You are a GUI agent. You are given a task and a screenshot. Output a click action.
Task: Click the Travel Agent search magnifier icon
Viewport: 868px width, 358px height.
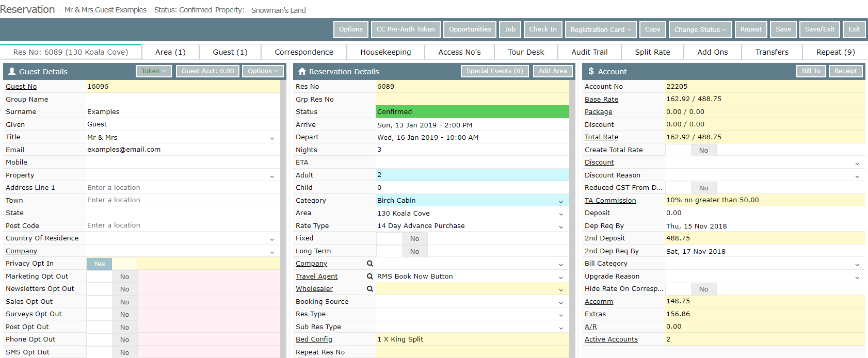[x=370, y=276]
